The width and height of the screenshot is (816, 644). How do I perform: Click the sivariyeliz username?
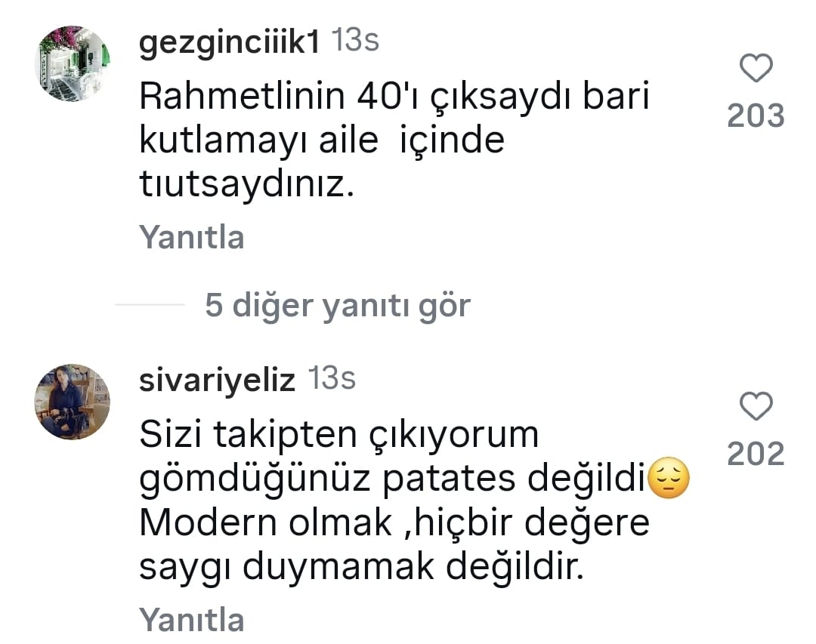click(x=217, y=381)
